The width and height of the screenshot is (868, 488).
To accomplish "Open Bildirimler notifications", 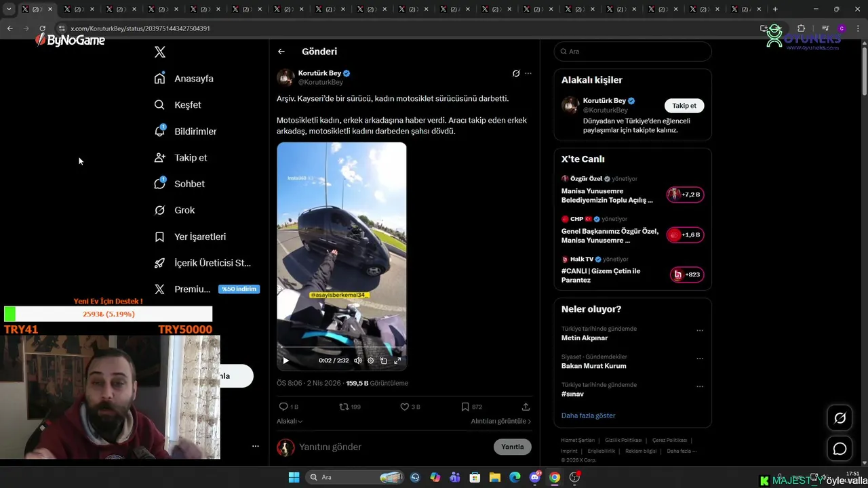I will point(185,131).
